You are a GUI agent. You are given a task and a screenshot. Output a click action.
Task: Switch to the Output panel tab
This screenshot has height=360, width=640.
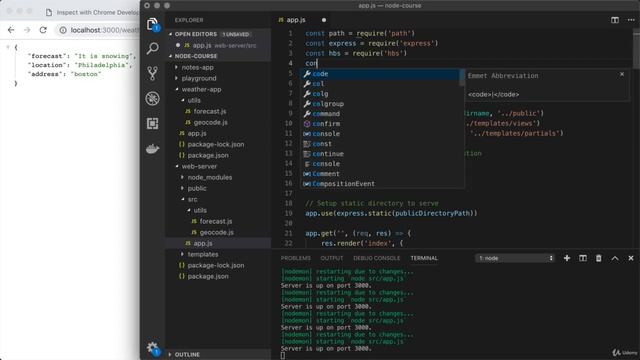coord(332,258)
